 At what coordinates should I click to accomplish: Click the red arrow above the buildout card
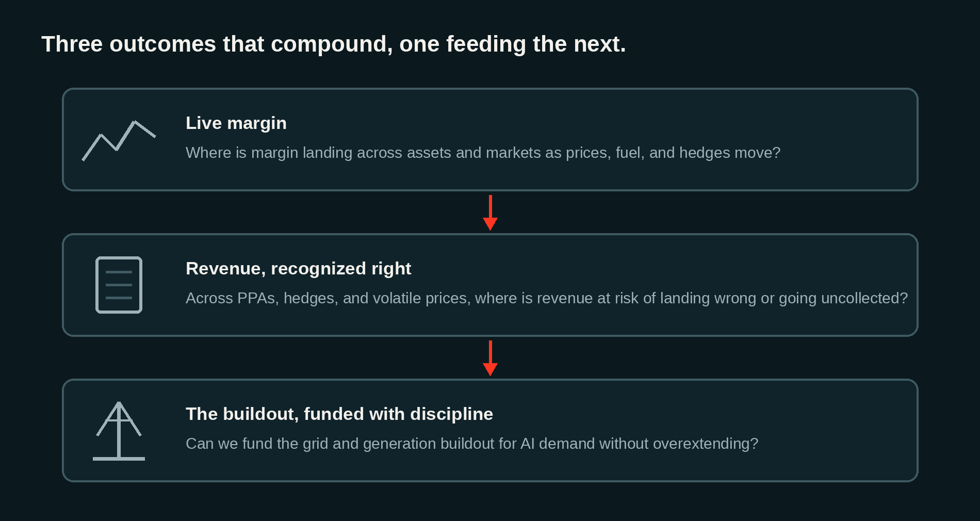pyautogui.click(x=490, y=358)
